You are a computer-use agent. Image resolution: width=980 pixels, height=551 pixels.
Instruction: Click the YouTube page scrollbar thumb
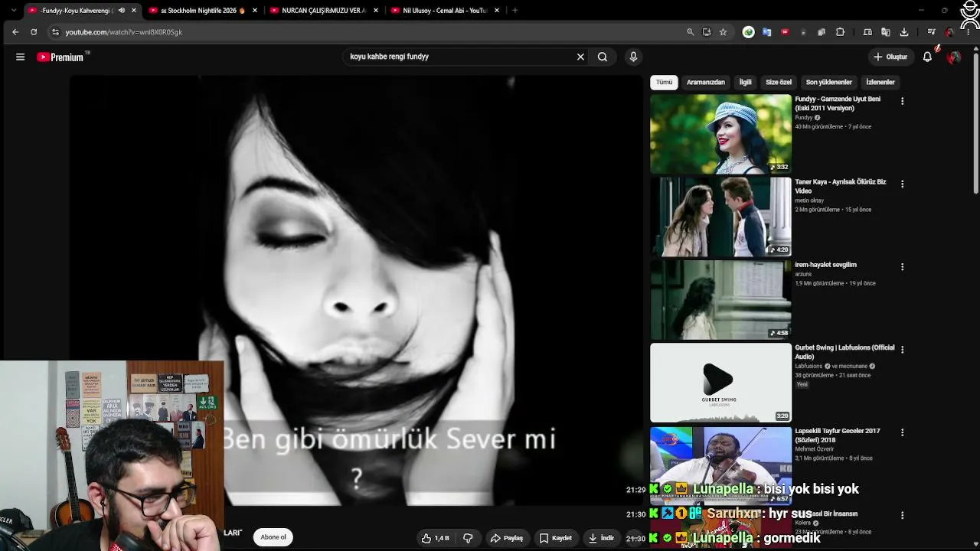tap(975, 122)
